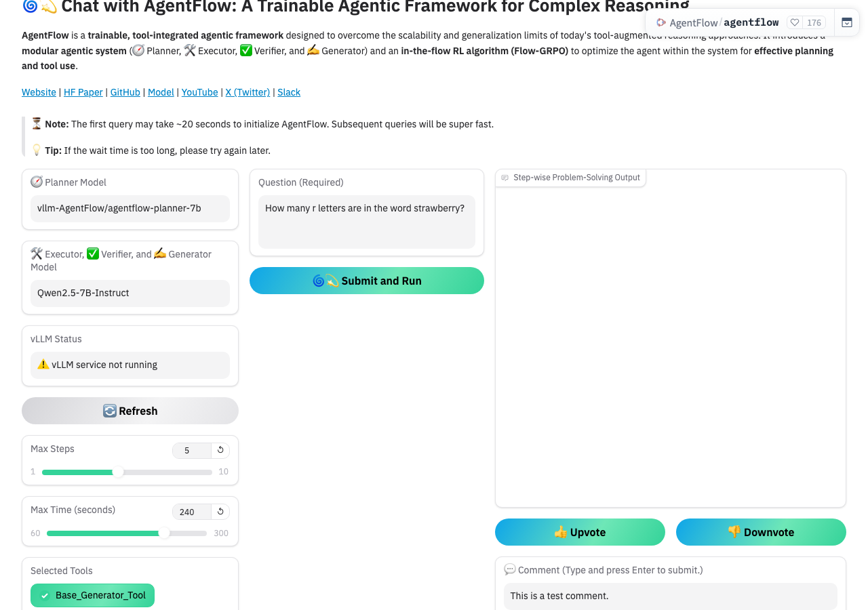Image resolution: width=868 pixels, height=610 pixels.
Task: Open the space menu icon next to the like count
Action: click(x=846, y=22)
